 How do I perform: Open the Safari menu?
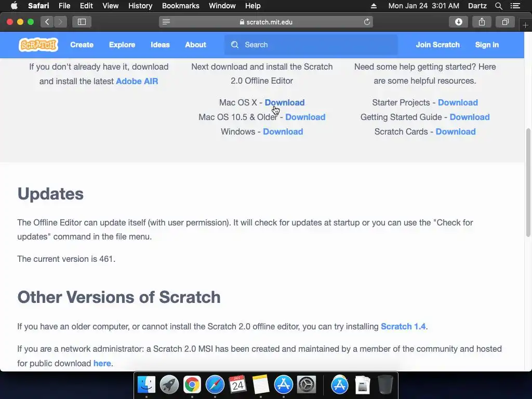(x=38, y=6)
